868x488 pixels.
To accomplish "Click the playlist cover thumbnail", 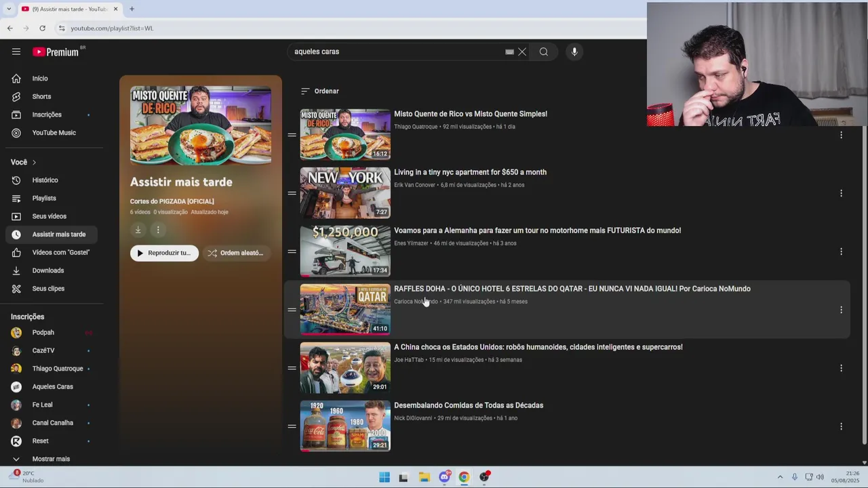I will coord(201,125).
